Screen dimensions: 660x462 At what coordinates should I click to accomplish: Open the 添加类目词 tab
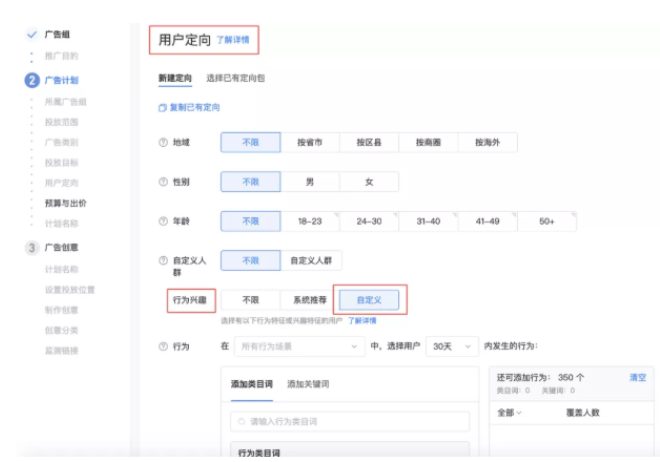pos(252,384)
